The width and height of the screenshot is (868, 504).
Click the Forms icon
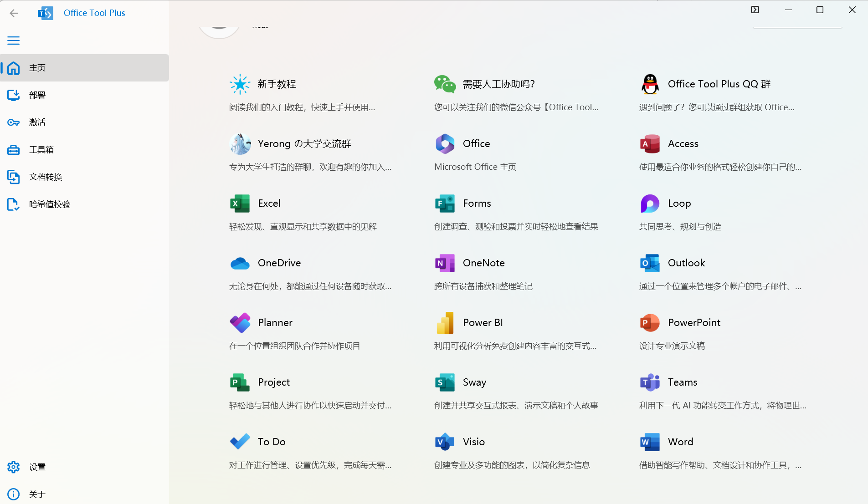coord(445,204)
